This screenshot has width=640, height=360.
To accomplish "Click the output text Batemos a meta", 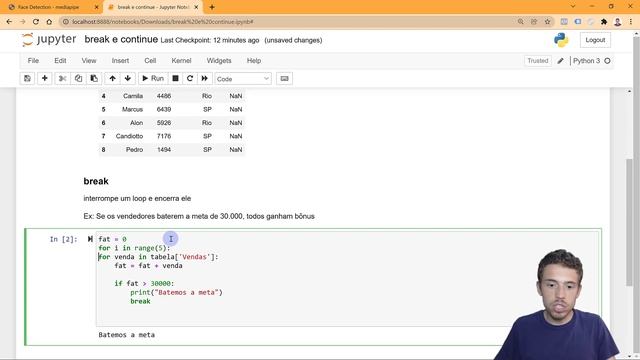I will (127, 335).
